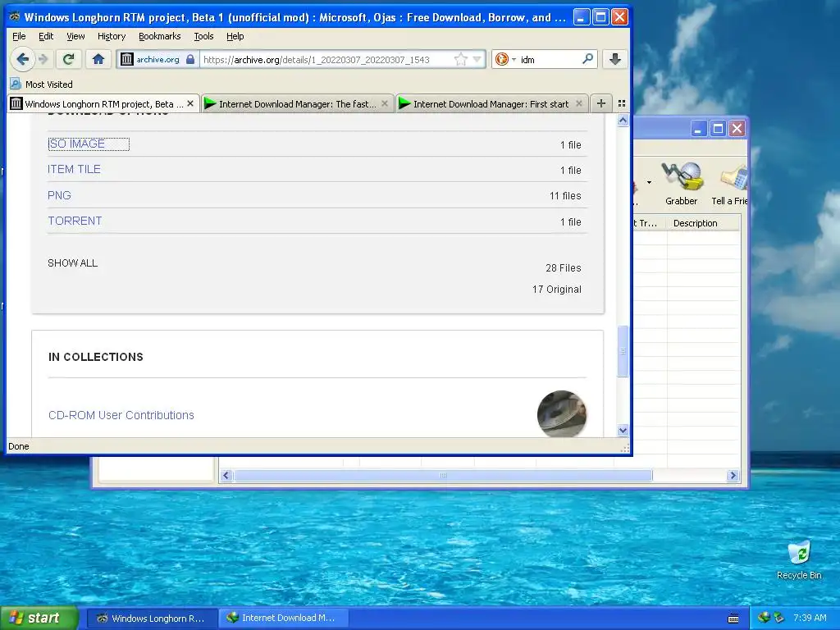
Task: Click the page scrollbar up arrow
Action: (x=623, y=121)
